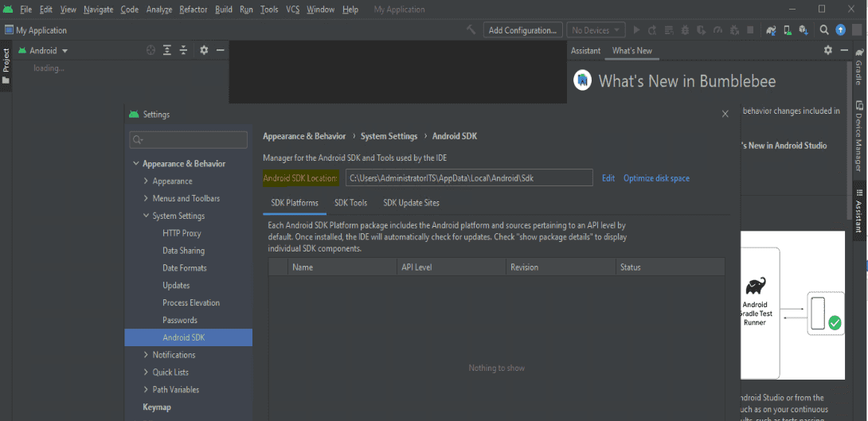The width and height of the screenshot is (868, 421).
Task: Click the Search Everywhere magnifier icon
Action: (x=824, y=30)
